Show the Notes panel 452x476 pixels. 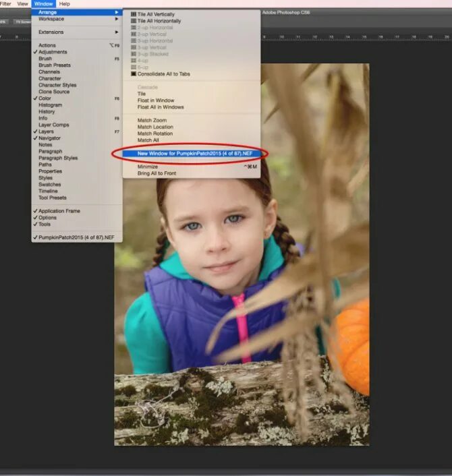(x=77, y=145)
